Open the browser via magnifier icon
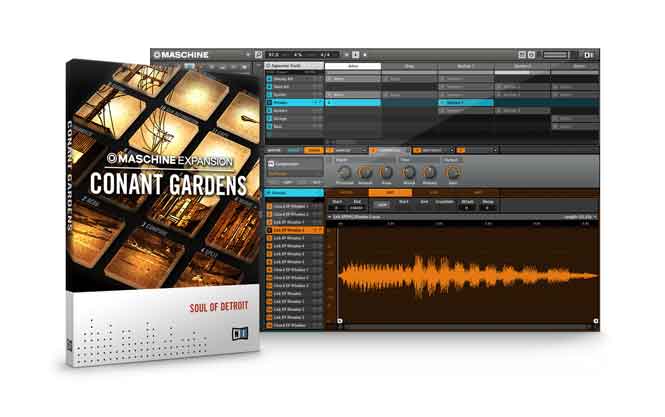The image size is (665, 417). 258,55
